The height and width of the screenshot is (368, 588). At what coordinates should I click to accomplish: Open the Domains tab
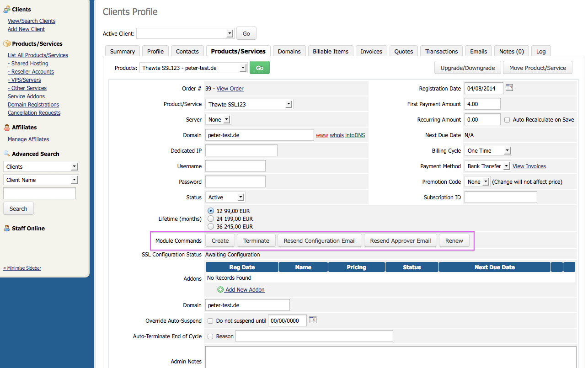click(x=289, y=51)
